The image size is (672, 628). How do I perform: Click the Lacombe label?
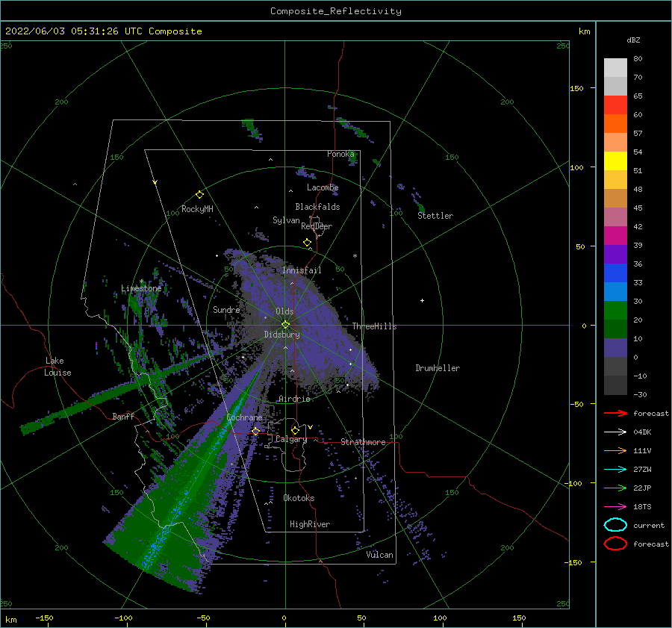[x=323, y=187]
